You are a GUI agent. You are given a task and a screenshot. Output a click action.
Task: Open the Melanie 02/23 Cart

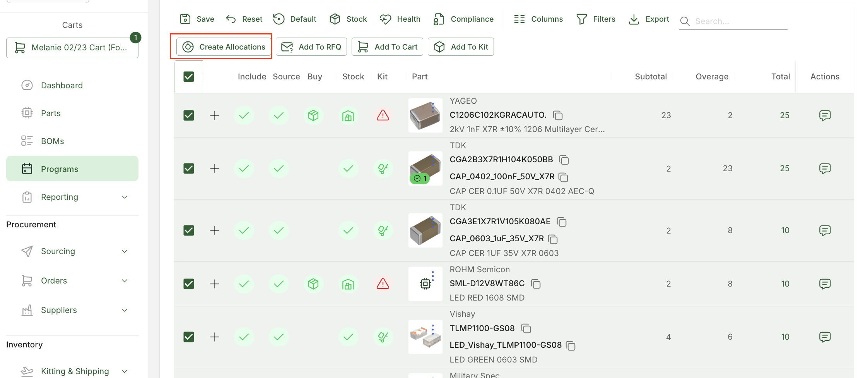pyautogui.click(x=72, y=48)
